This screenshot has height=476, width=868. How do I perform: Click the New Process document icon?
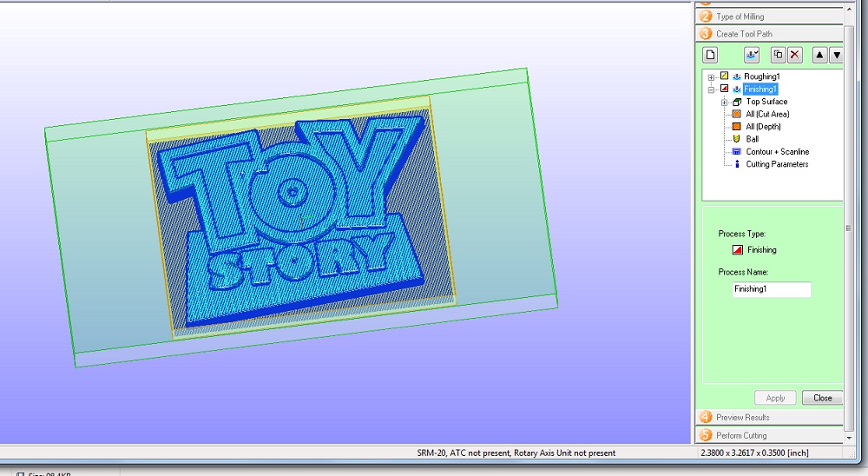[710, 55]
